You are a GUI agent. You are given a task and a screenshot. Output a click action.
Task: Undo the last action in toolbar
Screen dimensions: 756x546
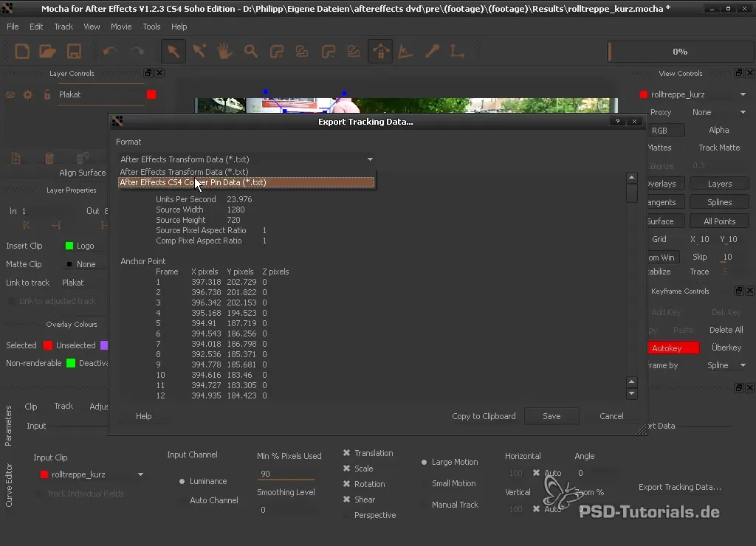coord(111,51)
